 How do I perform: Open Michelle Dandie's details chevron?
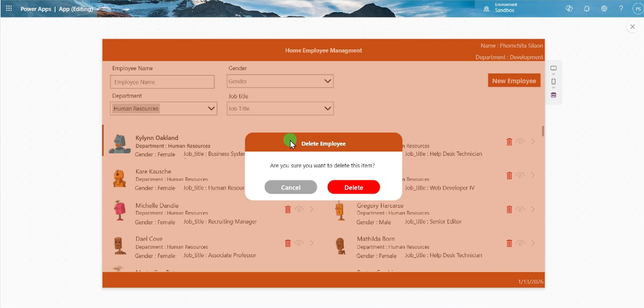312,209
